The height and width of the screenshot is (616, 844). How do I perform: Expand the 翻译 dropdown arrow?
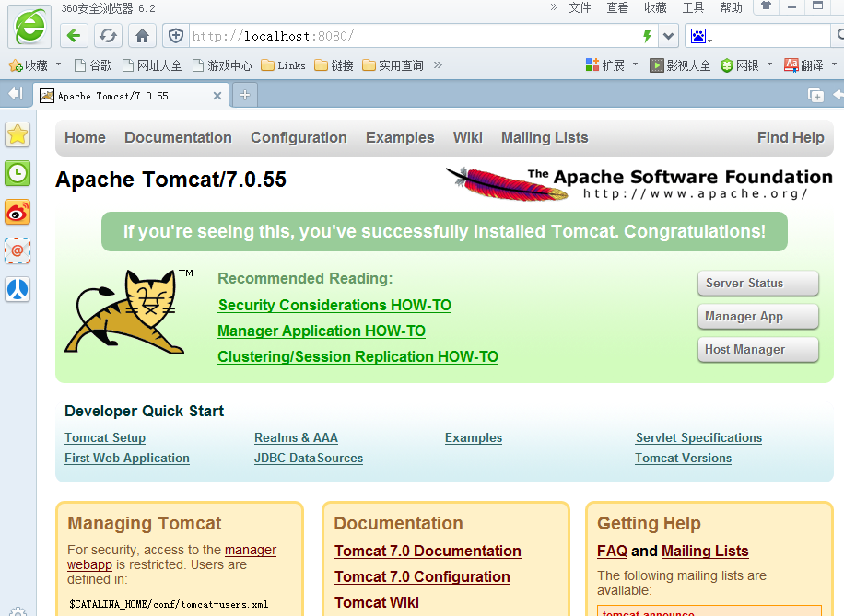tap(834, 64)
